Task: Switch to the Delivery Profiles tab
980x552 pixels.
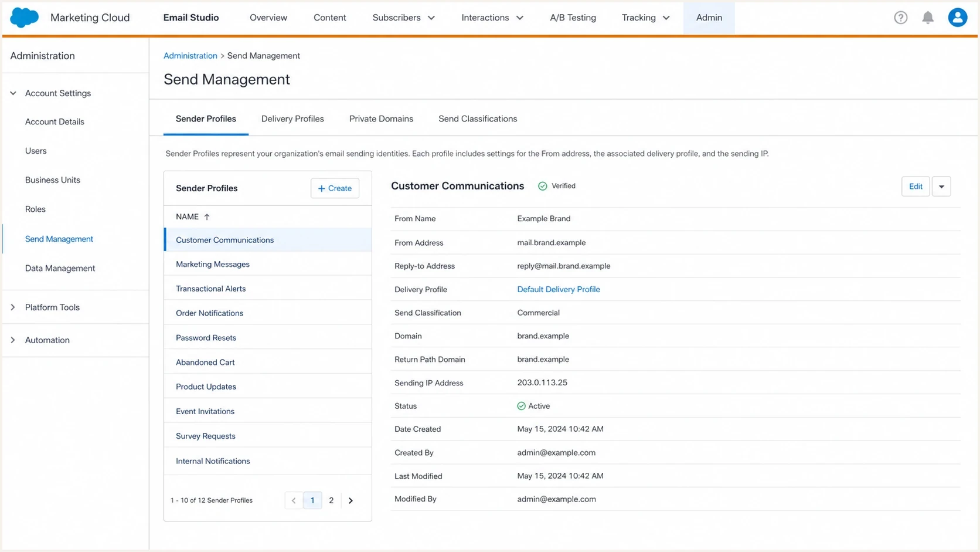Action: [x=292, y=119]
